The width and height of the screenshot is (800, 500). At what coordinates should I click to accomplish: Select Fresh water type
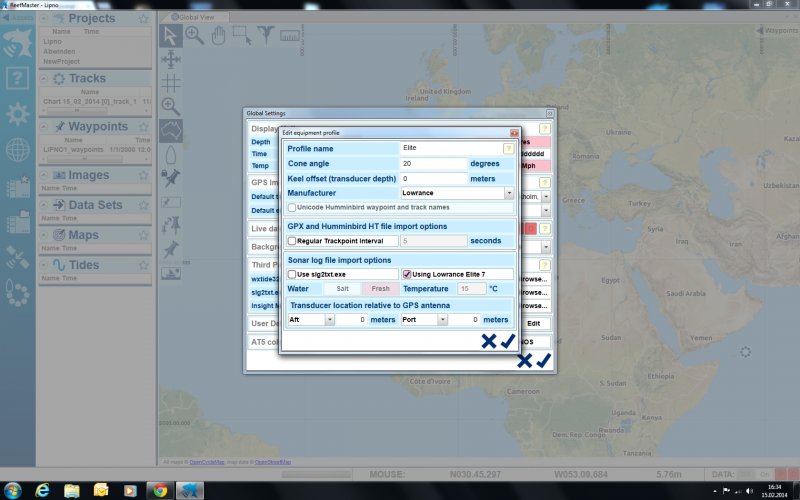[380, 288]
